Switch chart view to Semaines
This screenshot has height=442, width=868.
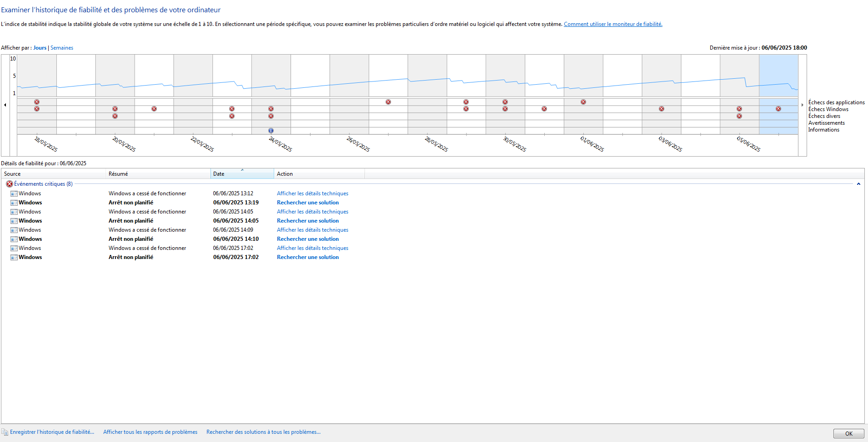click(62, 48)
